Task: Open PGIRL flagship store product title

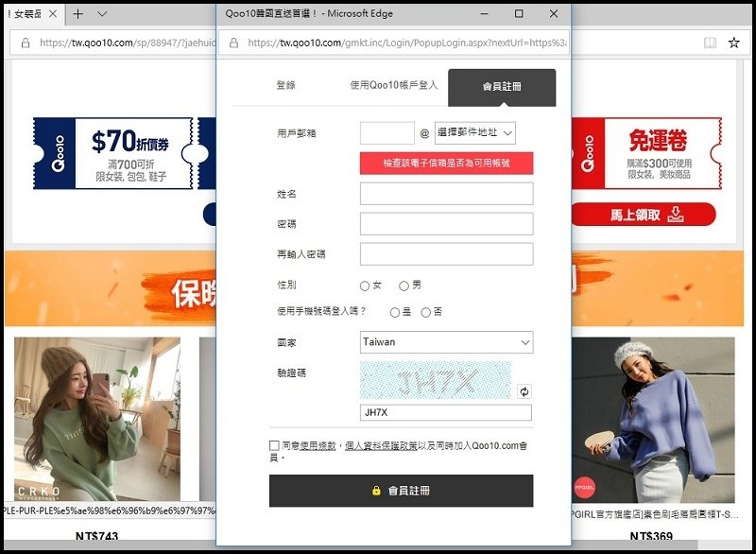Action: pos(655,514)
